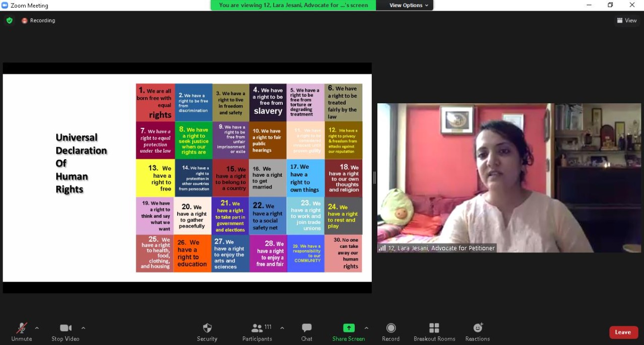The width and height of the screenshot is (644, 345).
Task: Expand video options chevron beside Stop Video
Action: (x=83, y=327)
